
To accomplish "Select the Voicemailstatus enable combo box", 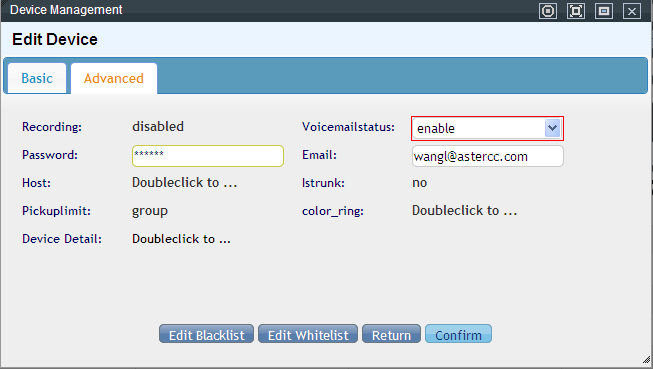I will click(x=487, y=128).
